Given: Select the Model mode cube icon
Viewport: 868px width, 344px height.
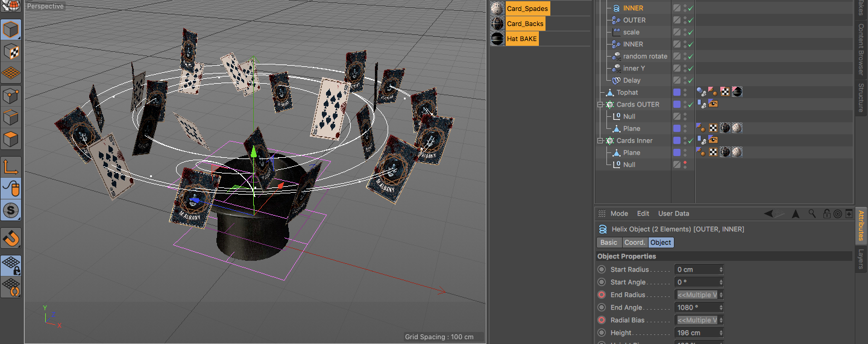Looking at the screenshot, I should 11,30.
